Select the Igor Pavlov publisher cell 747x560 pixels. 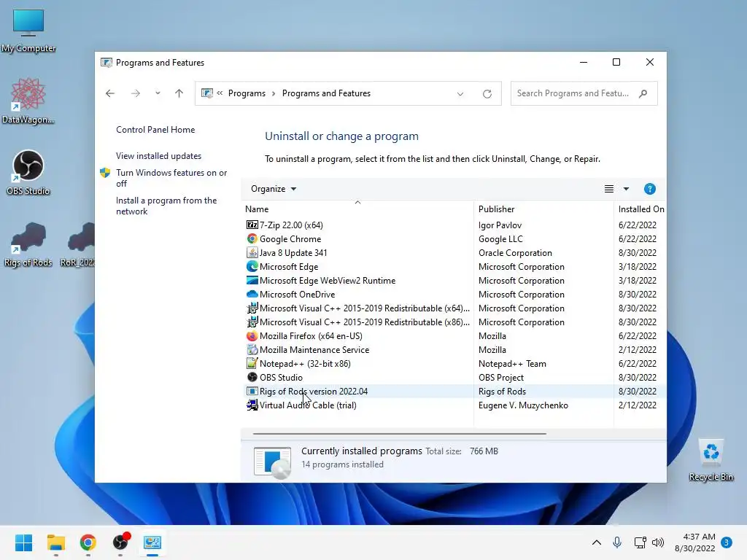pos(500,225)
